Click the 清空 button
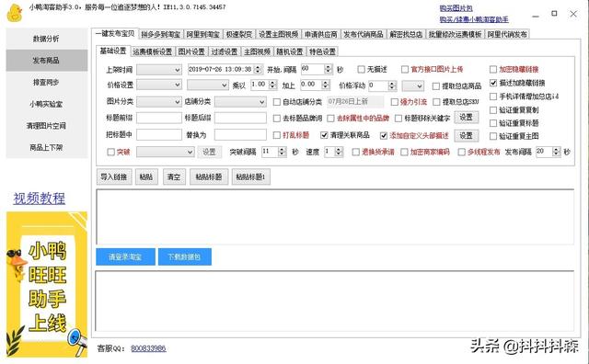This screenshot has width=589, height=364. 174,176
